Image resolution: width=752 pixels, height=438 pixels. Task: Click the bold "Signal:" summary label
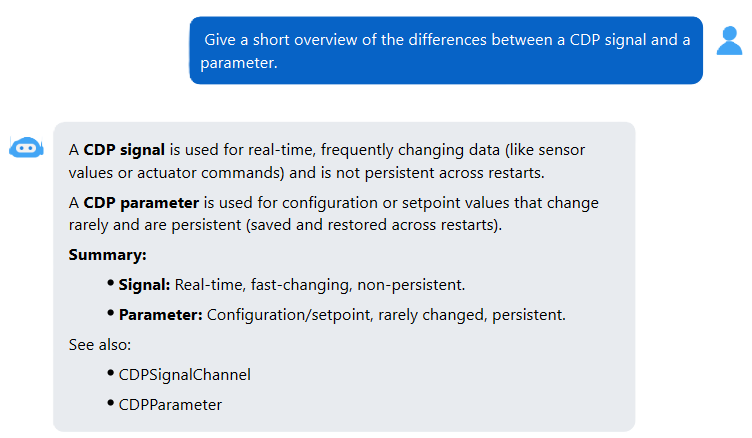[x=144, y=285]
